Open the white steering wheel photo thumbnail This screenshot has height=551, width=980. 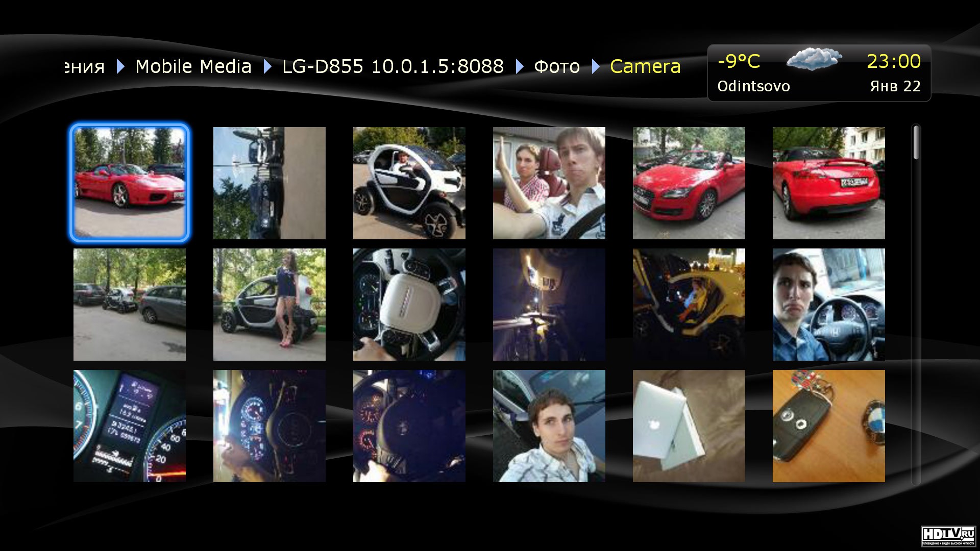[409, 305]
